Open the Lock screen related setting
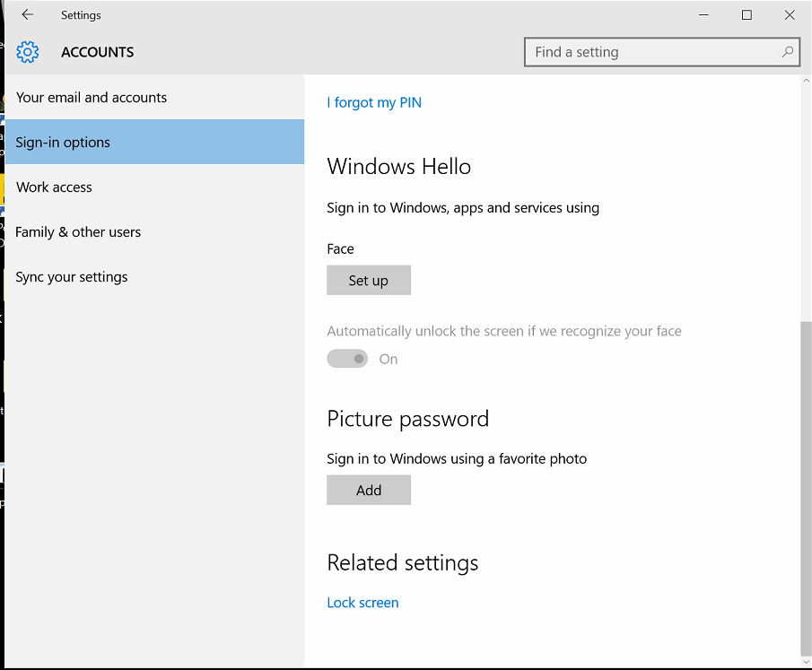Image resolution: width=812 pixels, height=670 pixels. [362, 603]
